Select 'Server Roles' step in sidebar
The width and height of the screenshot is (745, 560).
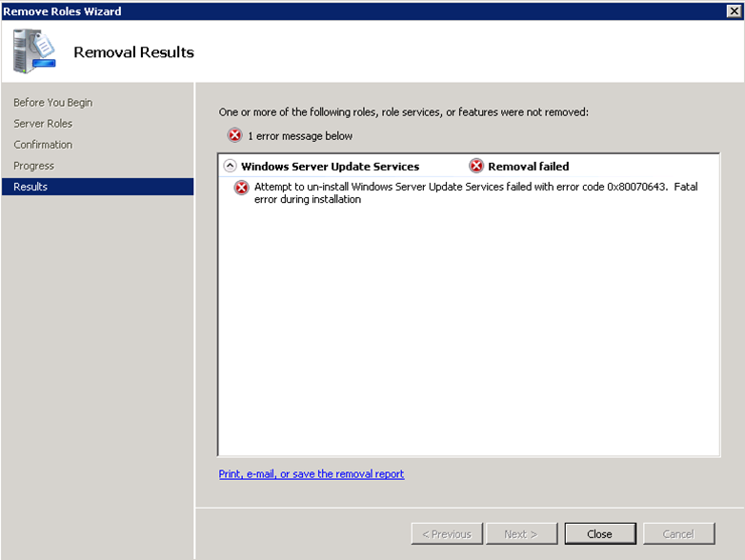43,124
